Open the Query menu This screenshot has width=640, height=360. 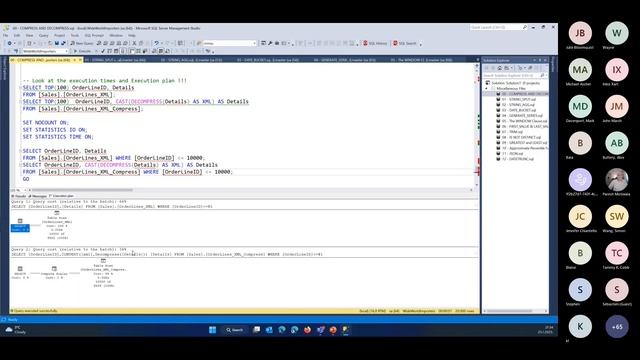click(44, 36)
